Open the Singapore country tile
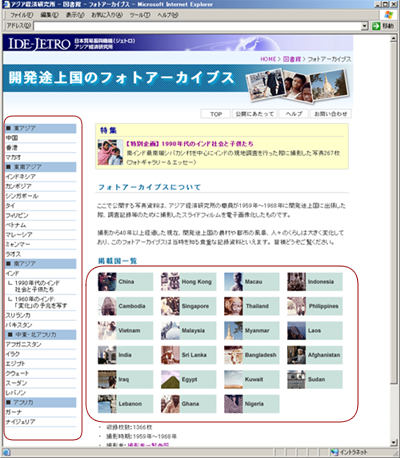 click(188, 306)
